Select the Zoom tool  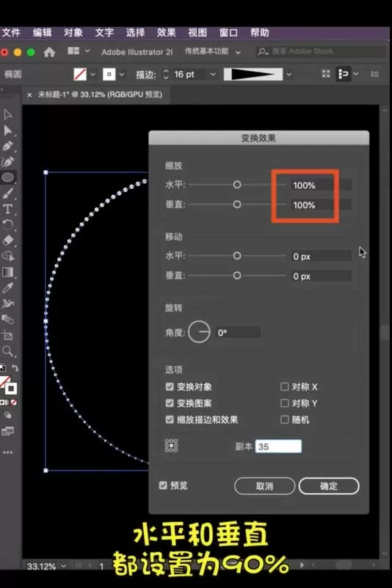coord(7,351)
